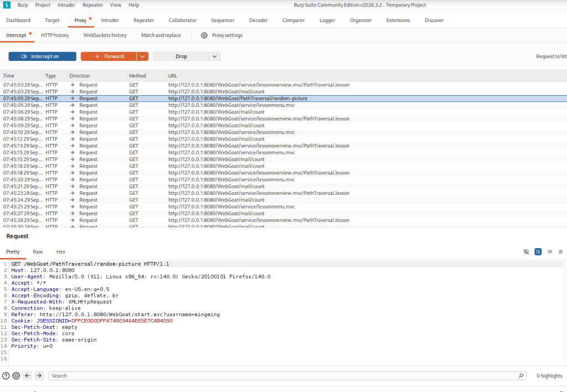Expand the Drop button dropdown arrow
The image size is (567, 392).
215,56
